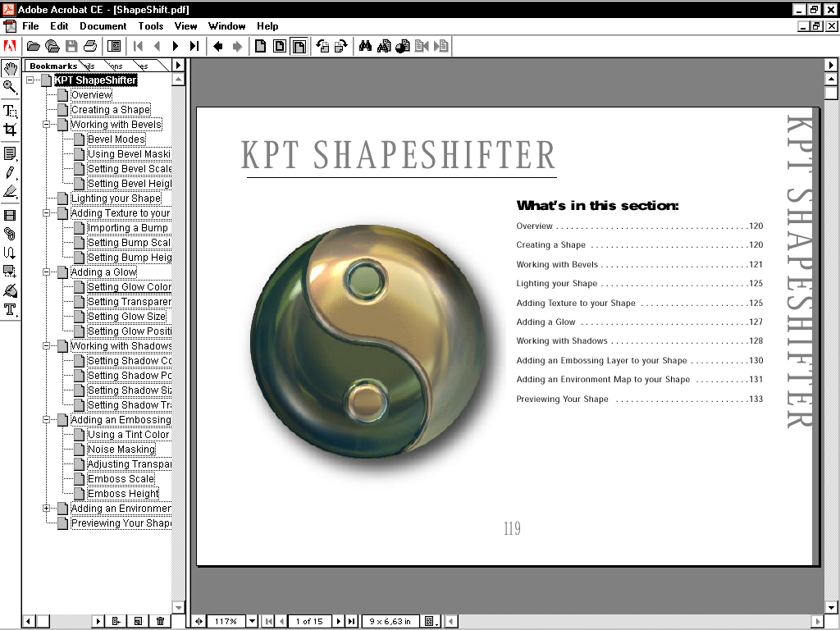This screenshot has width=840, height=630.
Task: Select the Form tool
Action: coord(10,271)
